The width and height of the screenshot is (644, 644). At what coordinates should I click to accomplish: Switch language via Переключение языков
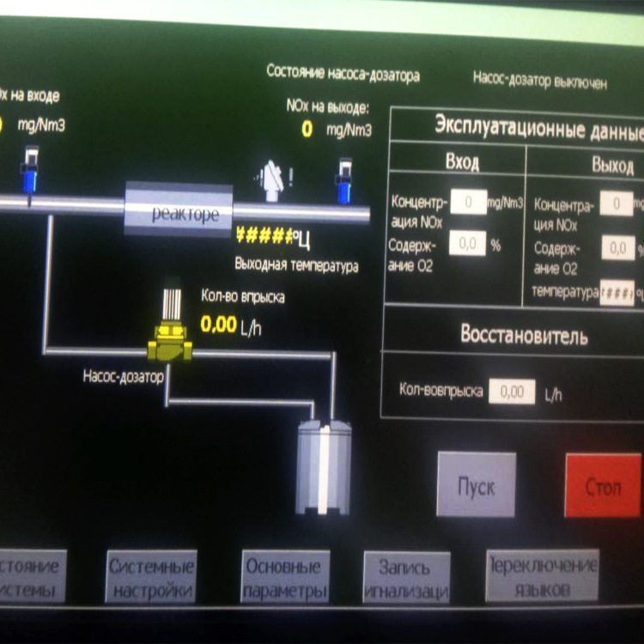(x=541, y=577)
